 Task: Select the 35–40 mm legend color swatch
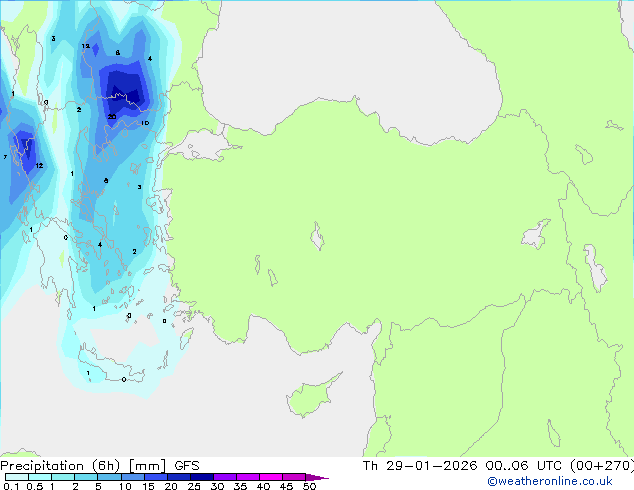point(247,477)
